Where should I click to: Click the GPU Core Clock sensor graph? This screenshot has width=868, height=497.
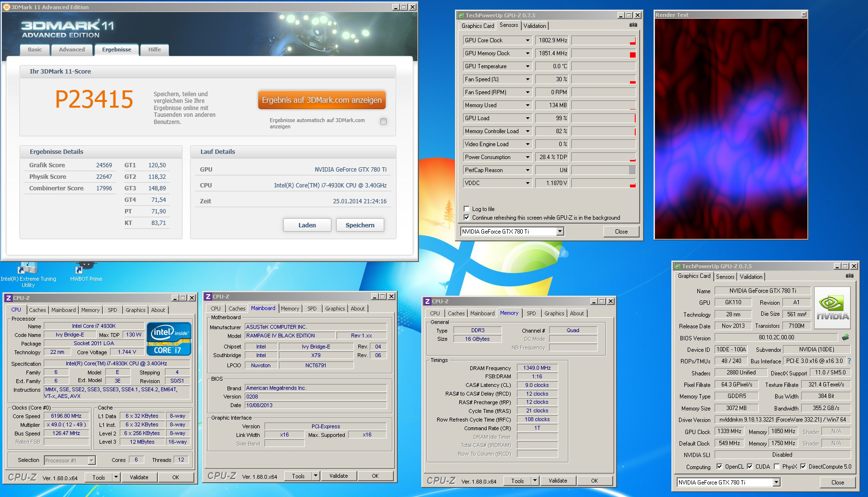tap(604, 40)
